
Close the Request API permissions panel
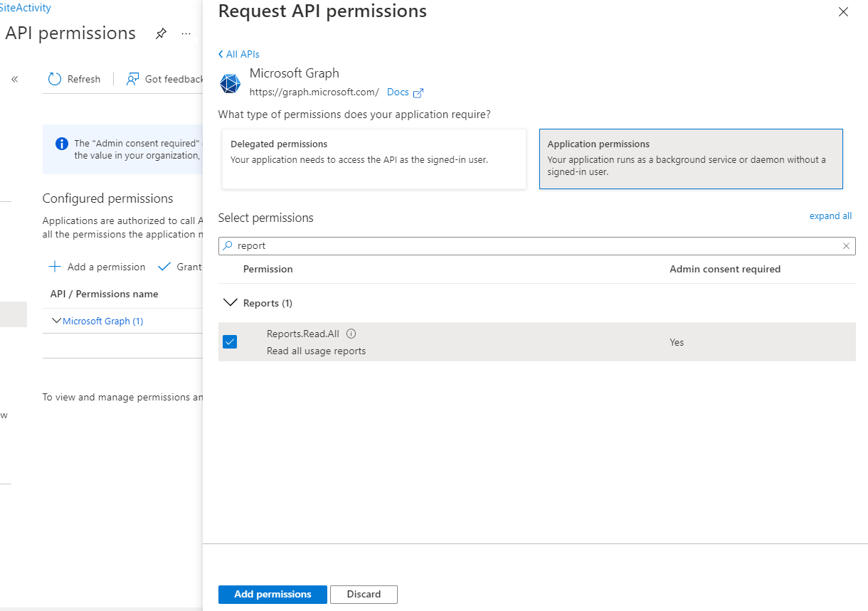[x=844, y=12]
